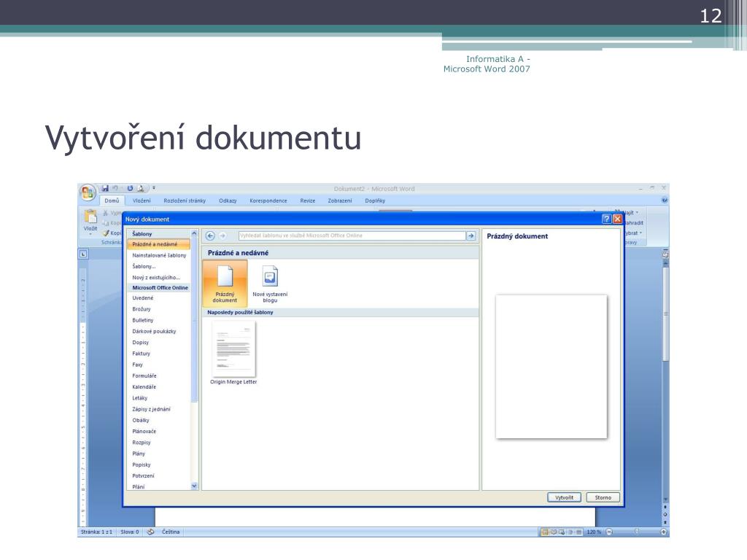Click the Redo icon in Quick Access Toolbar
The height and width of the screenshot is (560, 747).
coord(130,189)
